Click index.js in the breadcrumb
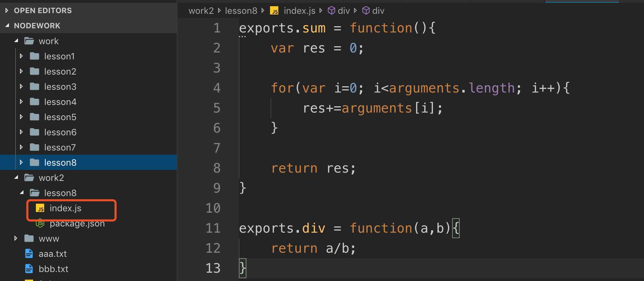Image resolution: width=644 pixels, height=281 pixels. click(300, 11)
